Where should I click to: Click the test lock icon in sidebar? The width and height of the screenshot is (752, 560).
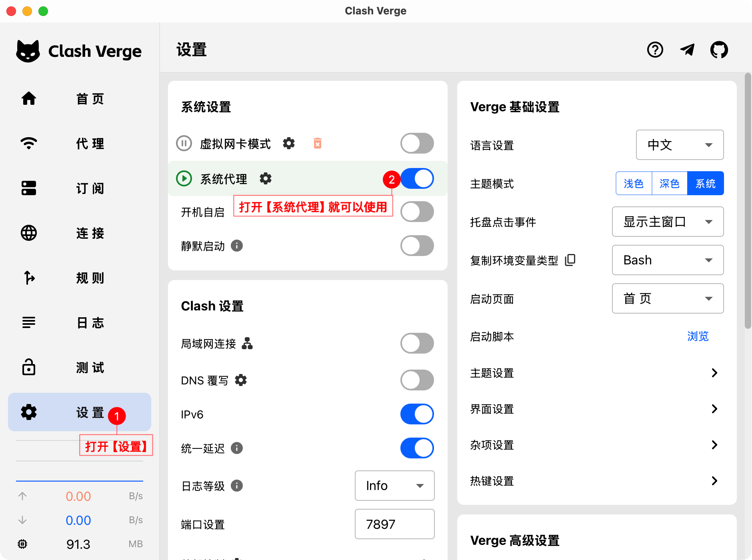tap(29, 367)
